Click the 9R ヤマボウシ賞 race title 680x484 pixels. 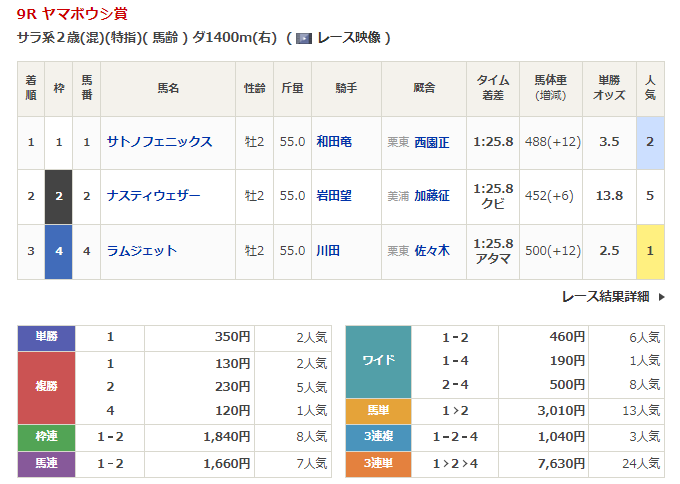(72, 15)
